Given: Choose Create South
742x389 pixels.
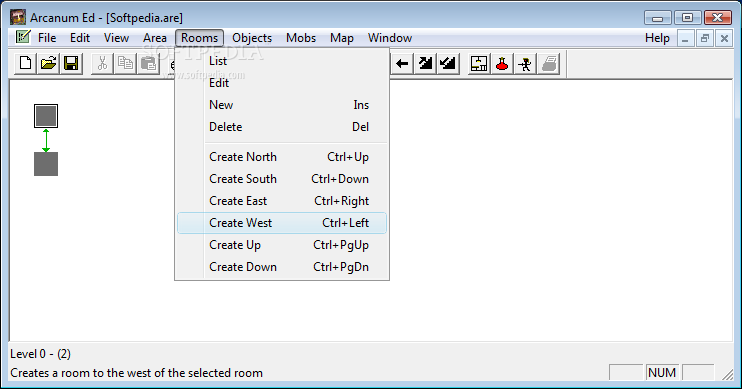Looking at the screenshot, I should pos(282,179).
